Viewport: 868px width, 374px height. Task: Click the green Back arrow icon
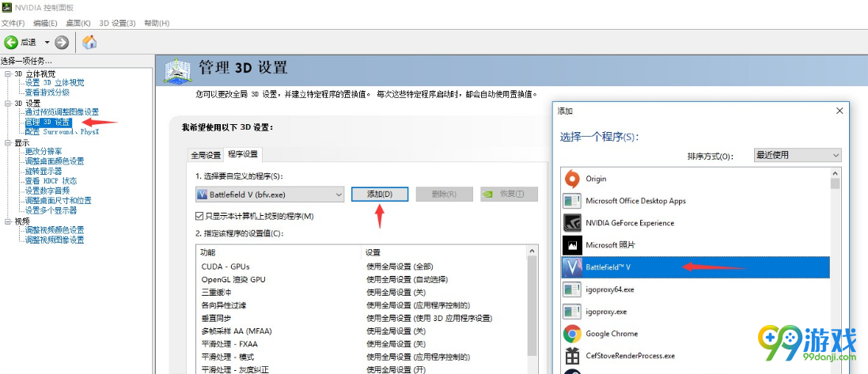pyautogui.click(x=11, y=42)
